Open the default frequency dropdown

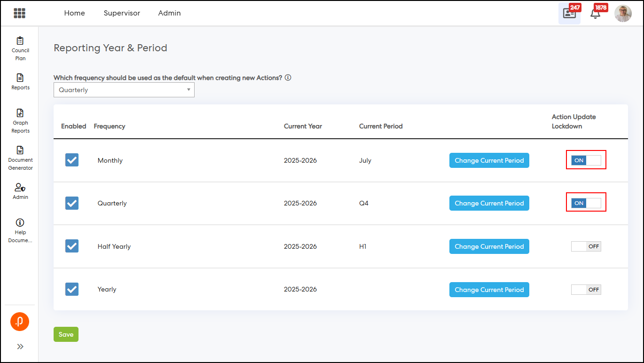(124, 90)
